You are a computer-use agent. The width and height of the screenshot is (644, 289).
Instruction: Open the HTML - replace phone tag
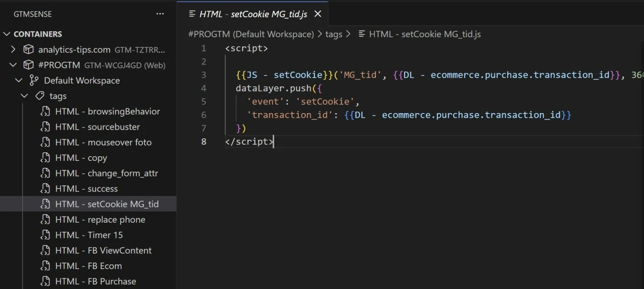click(100, 220)
